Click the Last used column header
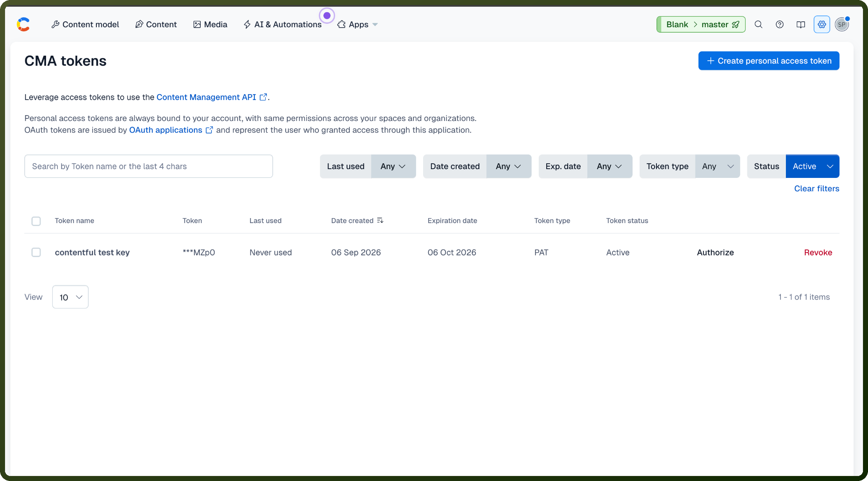Image resolution: width=868 pixels, height=481 pixels. (x=266, y=221)
